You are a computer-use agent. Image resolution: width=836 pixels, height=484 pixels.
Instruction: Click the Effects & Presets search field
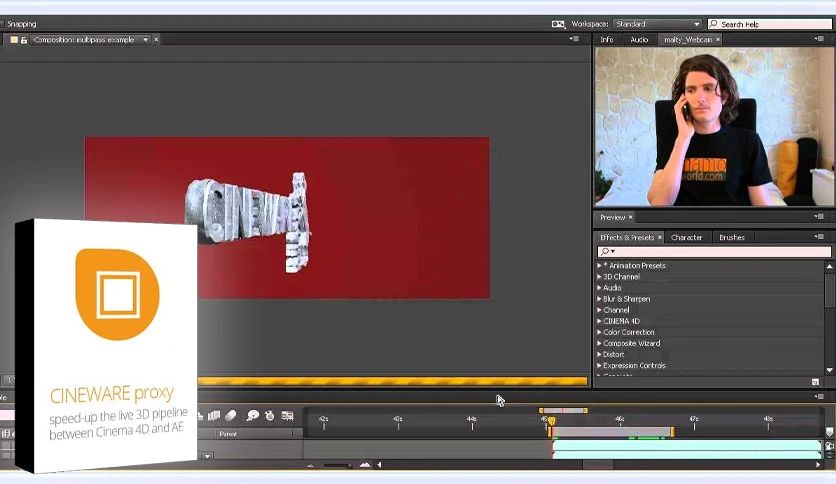[x=714, y=251]
